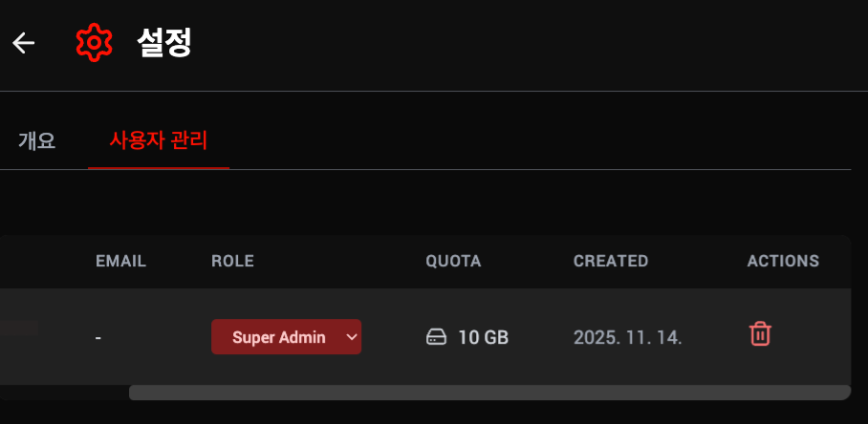
Task: Click the CREATED column header
Action: [611, 261]
